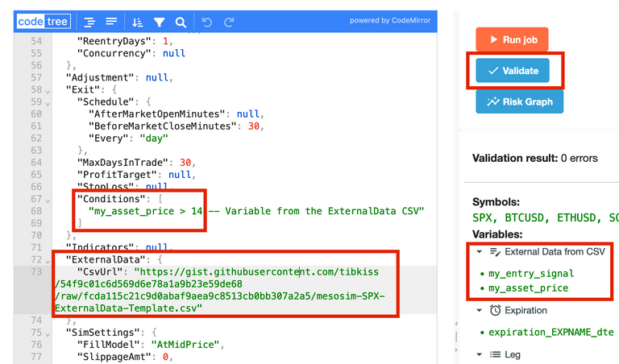Click the filter funnel icon

tap(159, 22)
